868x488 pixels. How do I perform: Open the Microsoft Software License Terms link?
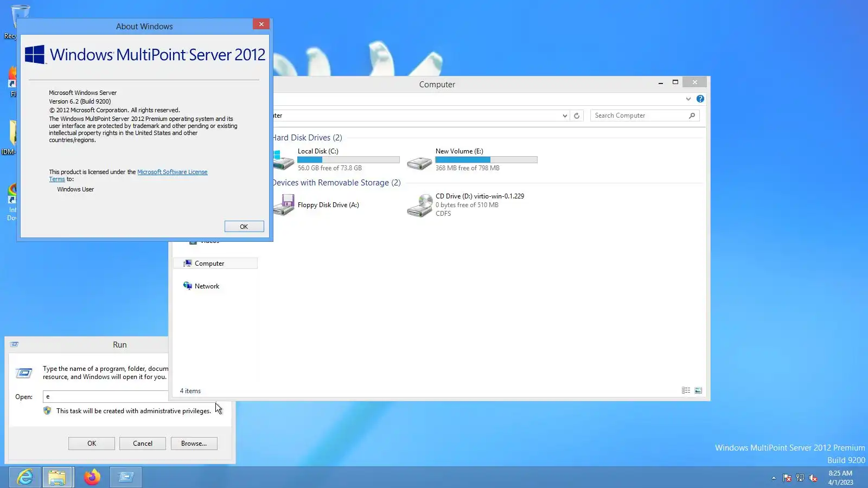pyautogui.click(x=173, y=172)
